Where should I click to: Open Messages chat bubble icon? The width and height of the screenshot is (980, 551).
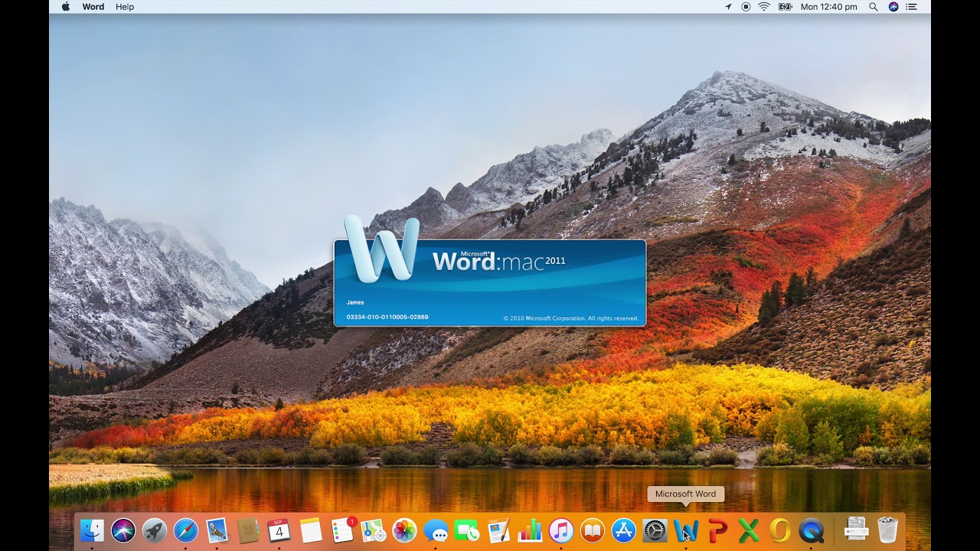pyautogui.click(x=436, y=530)
